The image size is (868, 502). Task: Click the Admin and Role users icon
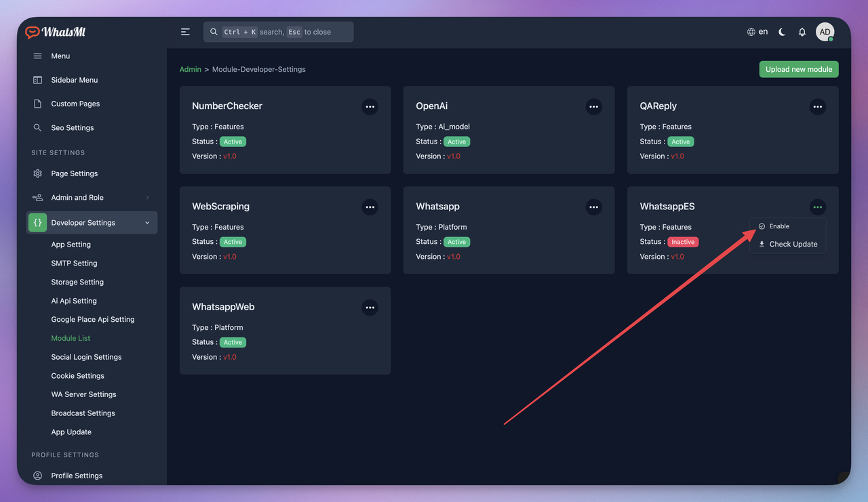click(37, 197)
